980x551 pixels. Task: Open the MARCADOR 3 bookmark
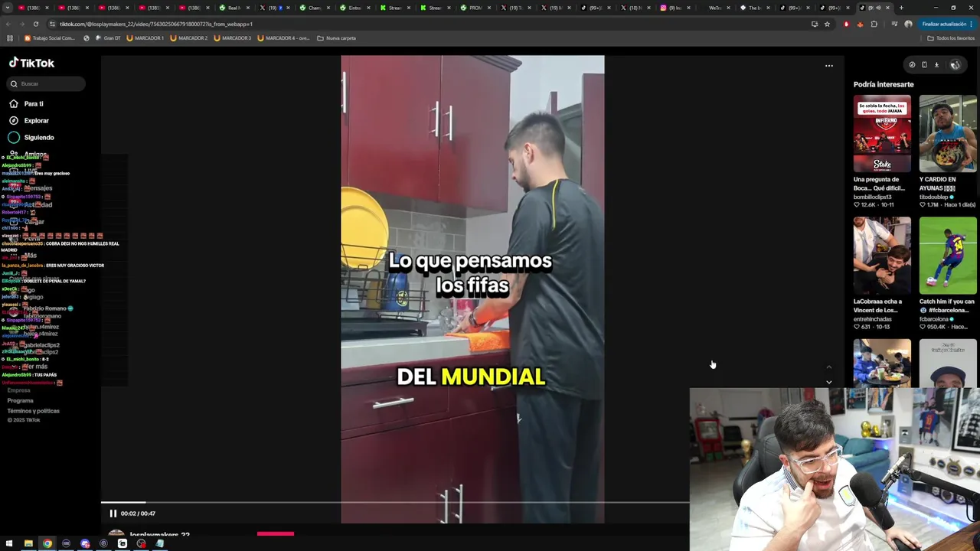pos(232,37)
